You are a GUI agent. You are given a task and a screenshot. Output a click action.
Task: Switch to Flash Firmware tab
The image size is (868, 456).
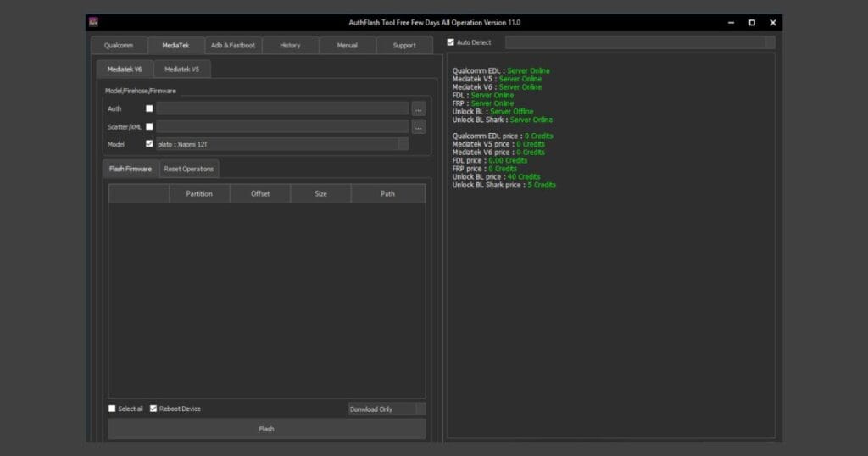(131, 169)
